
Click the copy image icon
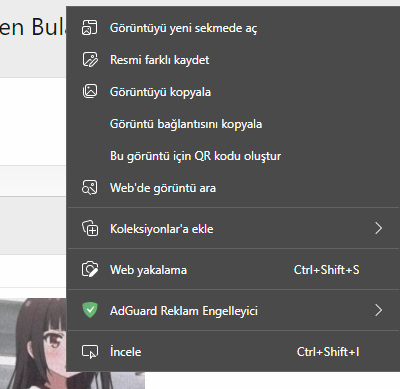[90, 92]
